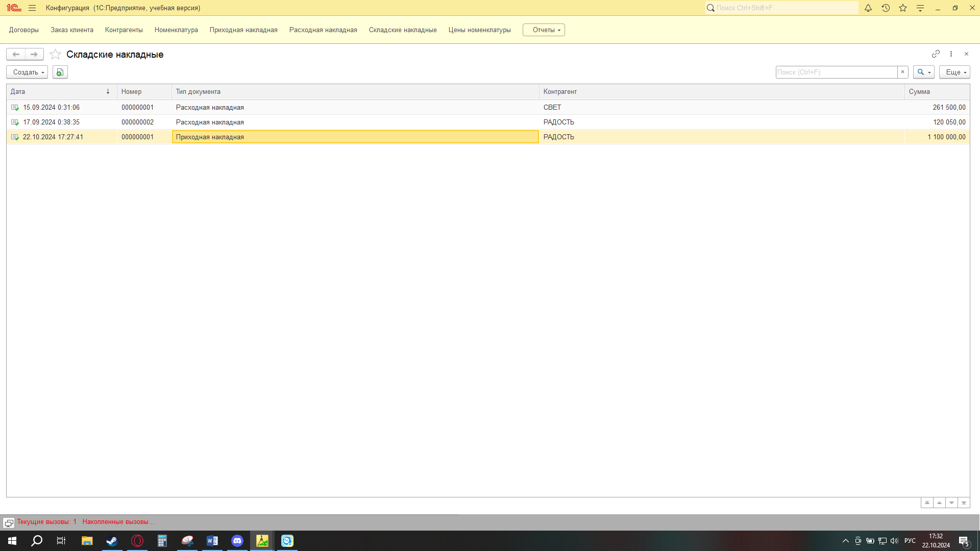
Task: Open the hamburger service menu
Action: point(32,8)
